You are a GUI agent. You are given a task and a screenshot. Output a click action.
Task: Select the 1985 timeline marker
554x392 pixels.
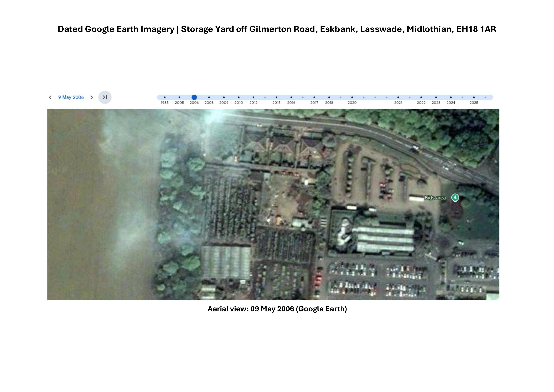165,97
